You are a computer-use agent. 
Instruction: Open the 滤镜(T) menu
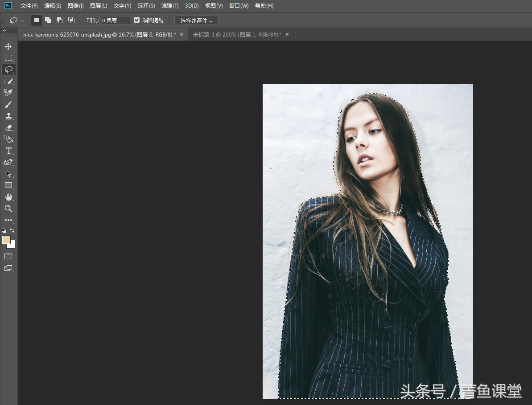[170, 6]
